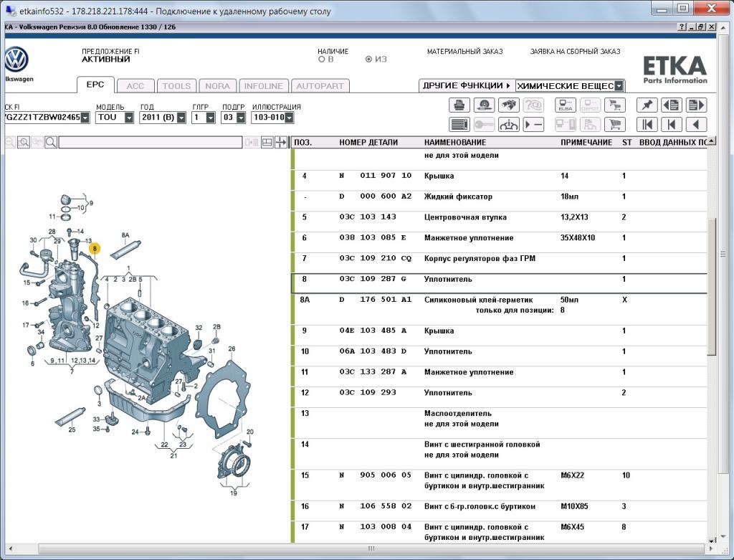
Task: Click the info arrows icon button
Action: (509, 124)
